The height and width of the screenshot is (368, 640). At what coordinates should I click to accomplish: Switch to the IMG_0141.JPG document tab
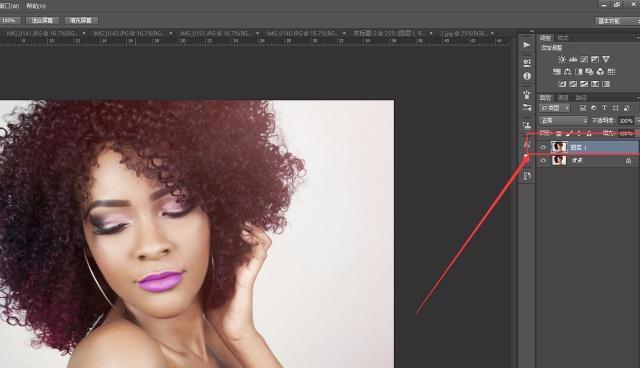[x=42, y=33]
